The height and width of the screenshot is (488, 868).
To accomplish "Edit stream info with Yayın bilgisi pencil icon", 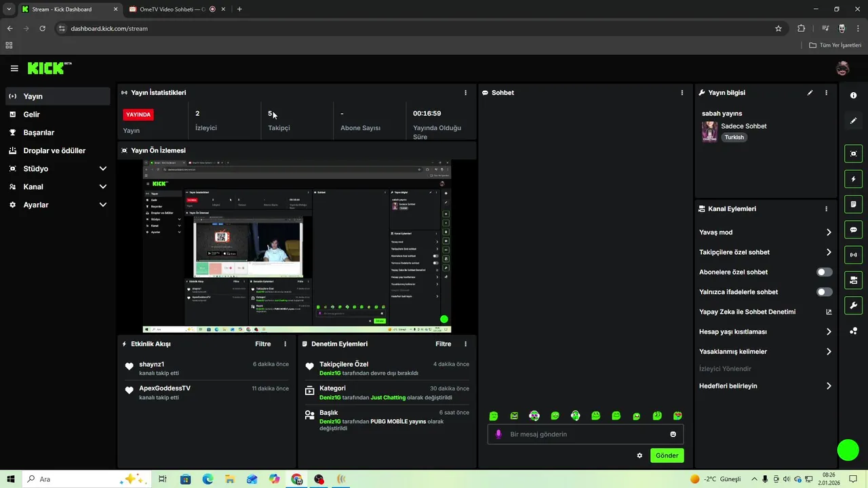I will (x=810, y=93).
